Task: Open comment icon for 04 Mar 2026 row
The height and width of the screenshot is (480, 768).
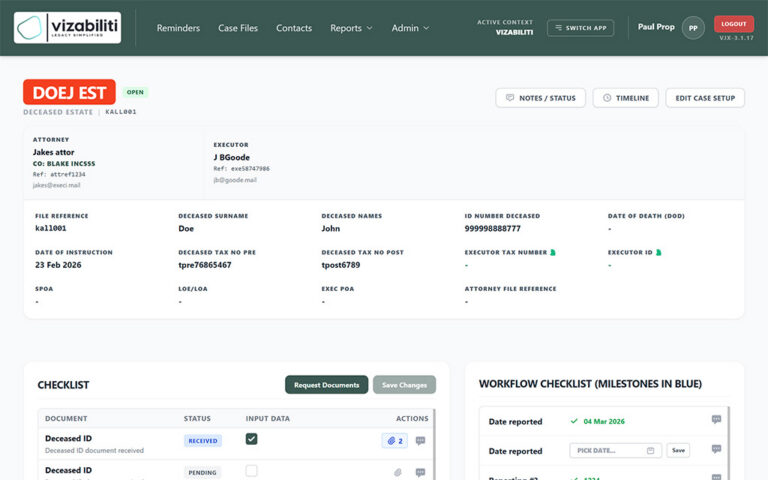Action: [x=716, y=419]
